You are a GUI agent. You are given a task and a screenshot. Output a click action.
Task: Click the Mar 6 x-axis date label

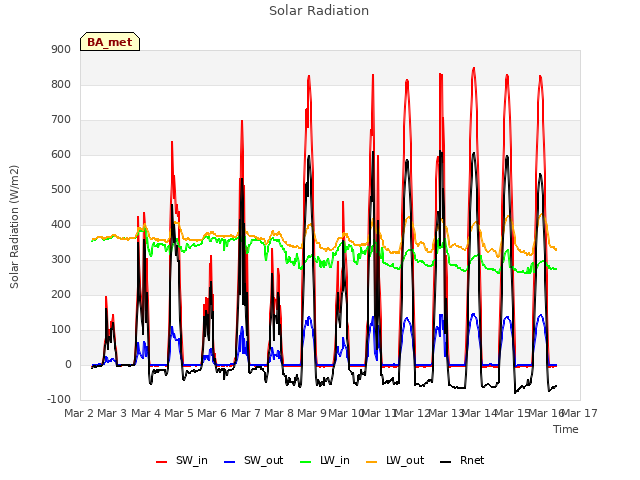coord(212,413)
